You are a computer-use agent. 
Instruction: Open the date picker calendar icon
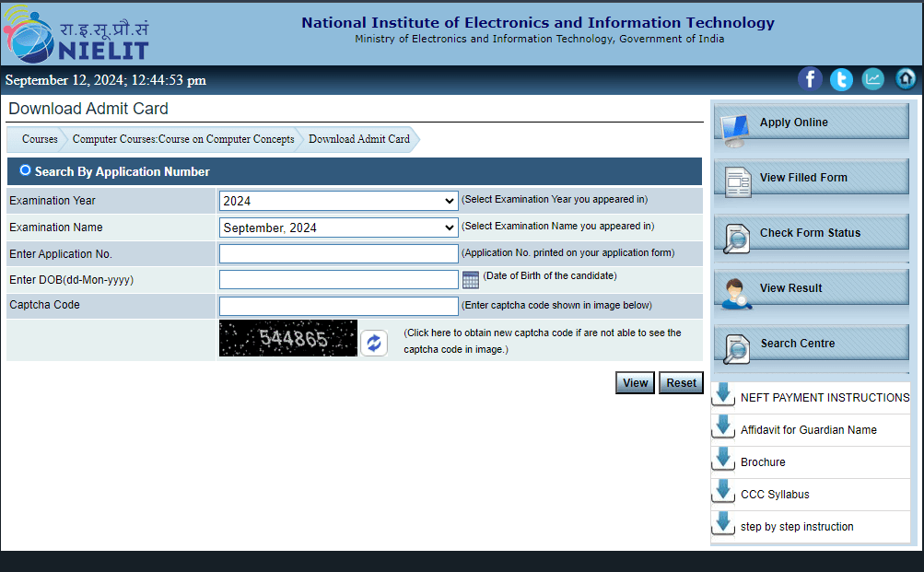point(471,279)
